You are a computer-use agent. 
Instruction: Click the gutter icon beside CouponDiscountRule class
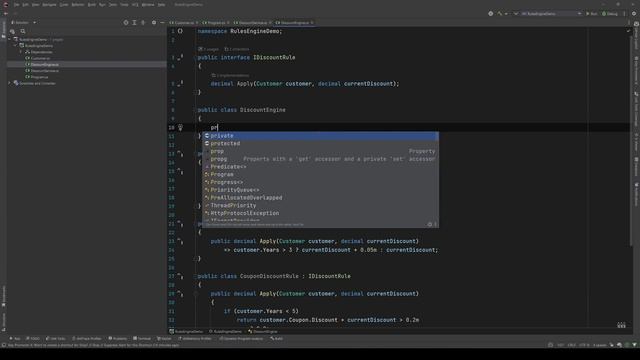tap(180, 276)
